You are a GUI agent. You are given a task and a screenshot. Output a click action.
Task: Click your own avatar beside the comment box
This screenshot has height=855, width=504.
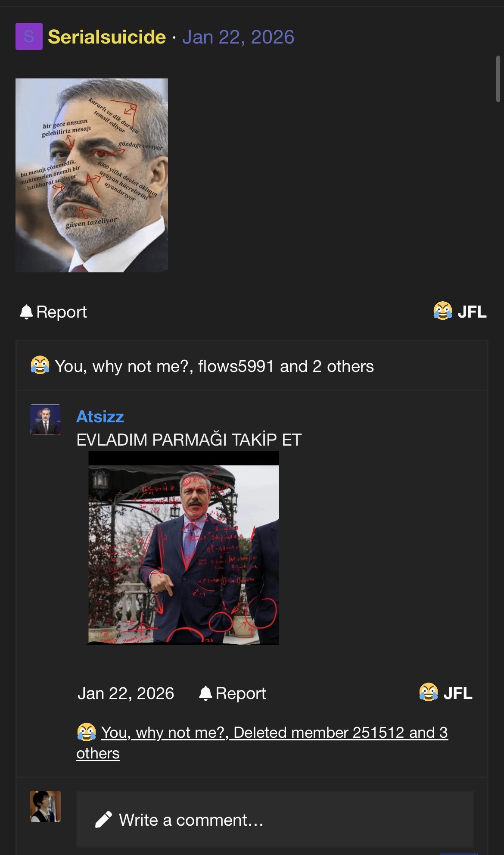[45, 806]
